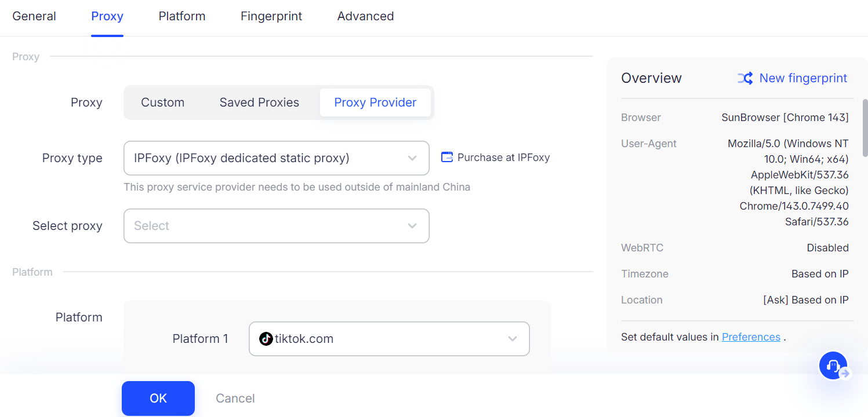The width and height of the screenshot is (868, 417).
Task: Click the TikTok logo in Platform 1
Action: click(x=266, y=339)
